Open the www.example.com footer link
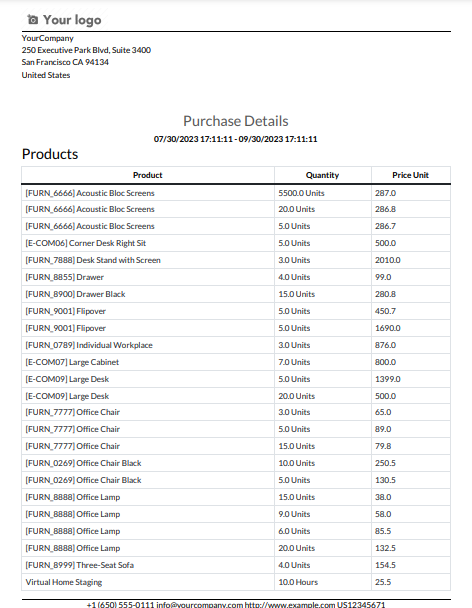This screenshot has height=608, width=472. coord(290,604)
